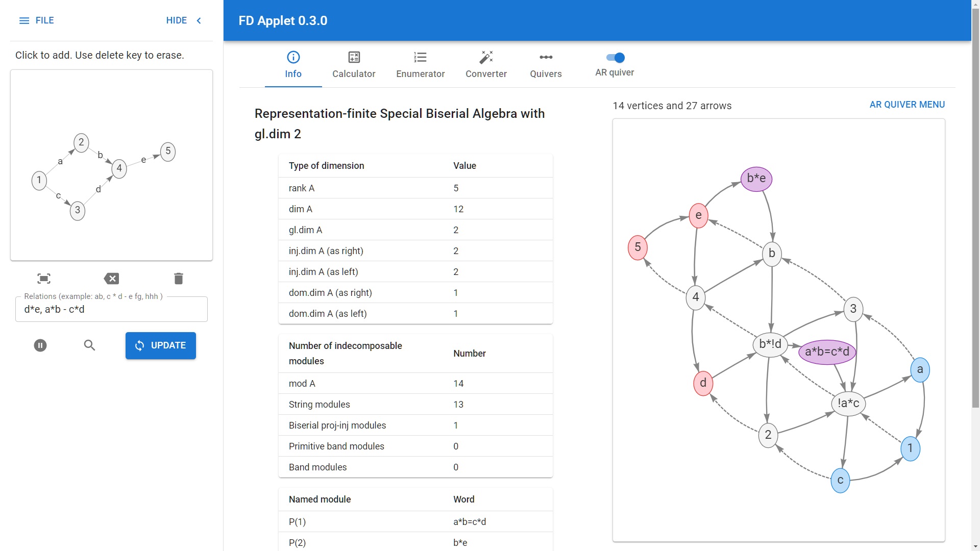Select the Quivers tab label

[546, 74]
